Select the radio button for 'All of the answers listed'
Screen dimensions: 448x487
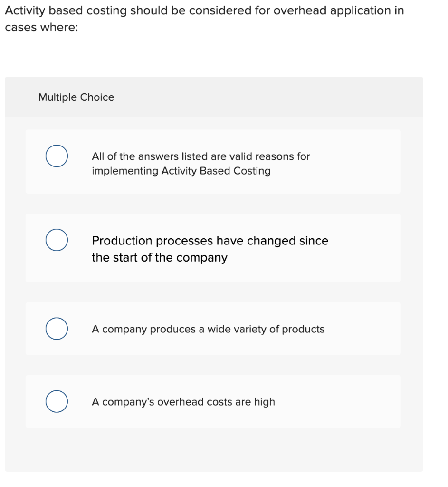pyautogui.click(x=56, y=156)
